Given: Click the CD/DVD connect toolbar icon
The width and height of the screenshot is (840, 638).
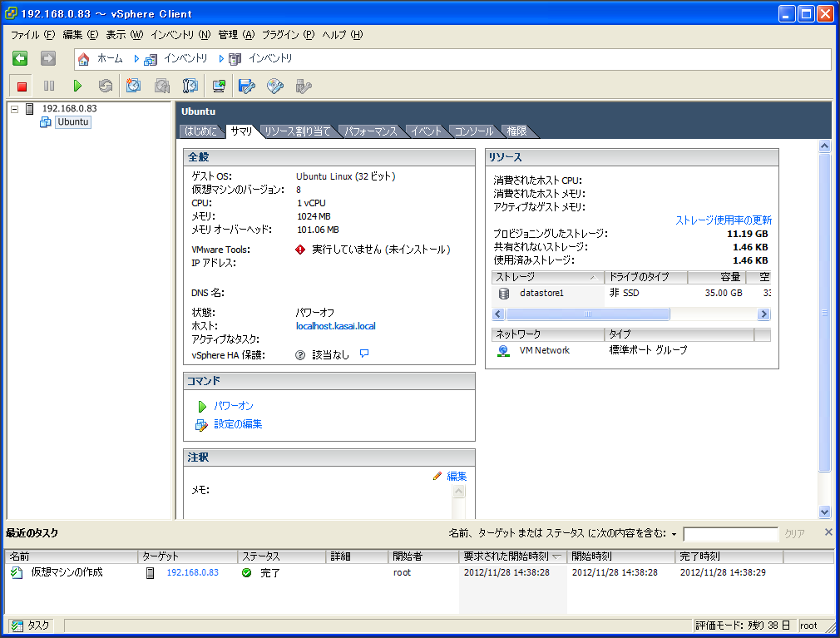Looking at the screenshot, I should 274,86.
